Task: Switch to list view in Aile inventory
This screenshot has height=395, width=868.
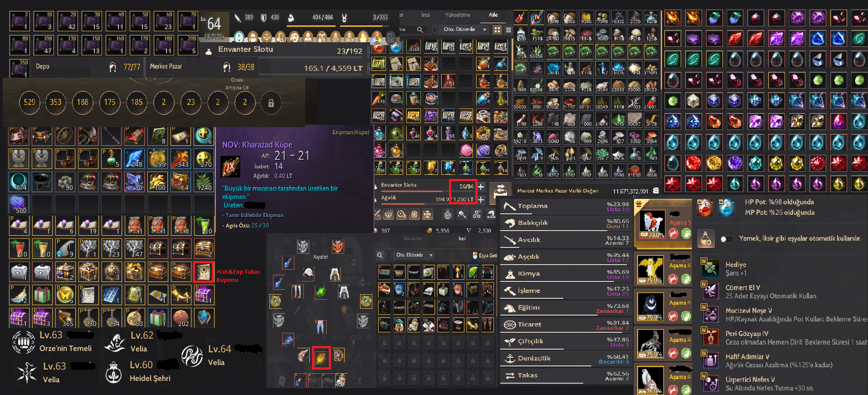Action: pos(508,30)
